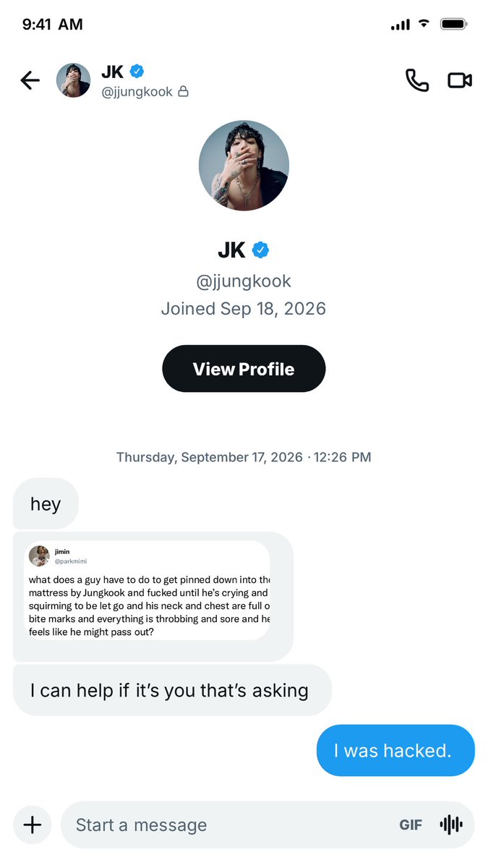Tap the lock icon beside @jjungkook
Image resolution: width=488 pixels, height=868 pixels.
(x=184, y=91)
